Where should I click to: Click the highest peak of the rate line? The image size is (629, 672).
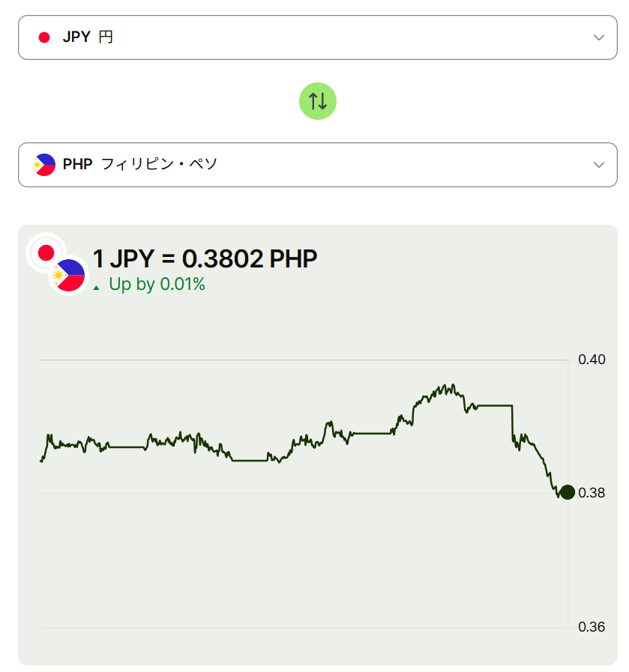click(x=452, y=385)
